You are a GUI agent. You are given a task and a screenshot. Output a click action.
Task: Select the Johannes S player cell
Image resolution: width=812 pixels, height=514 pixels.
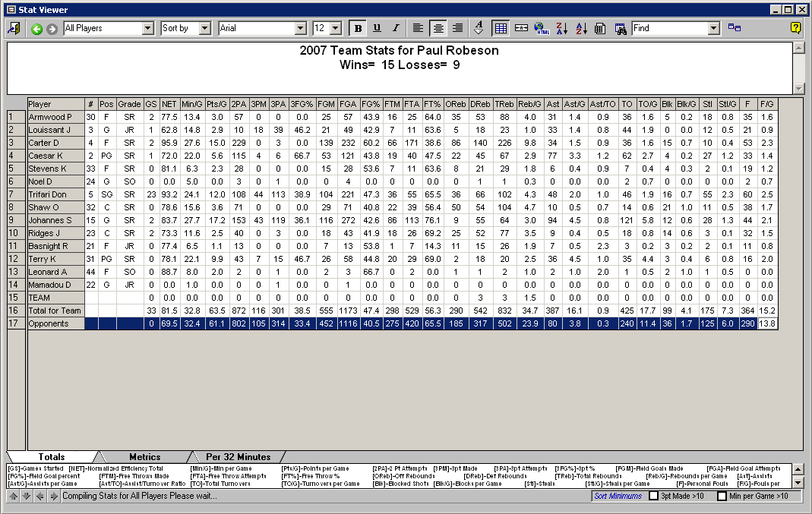(56, 220)
